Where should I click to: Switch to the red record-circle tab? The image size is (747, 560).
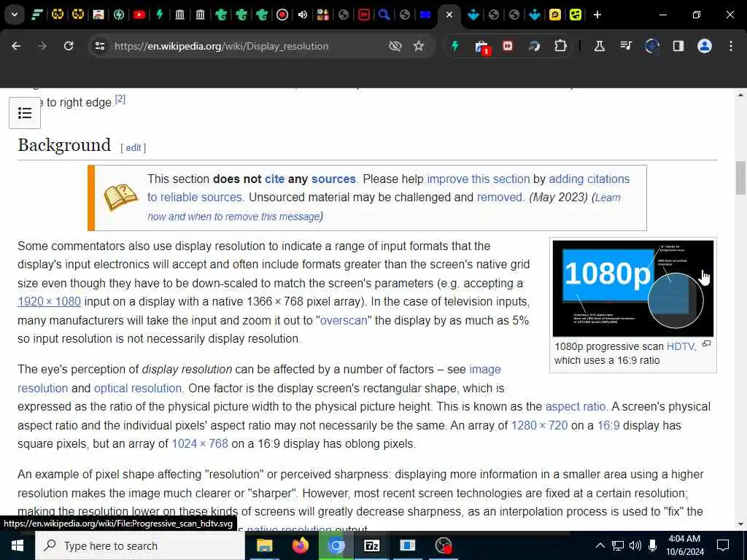pyautogui.click(x=282, y=15)
